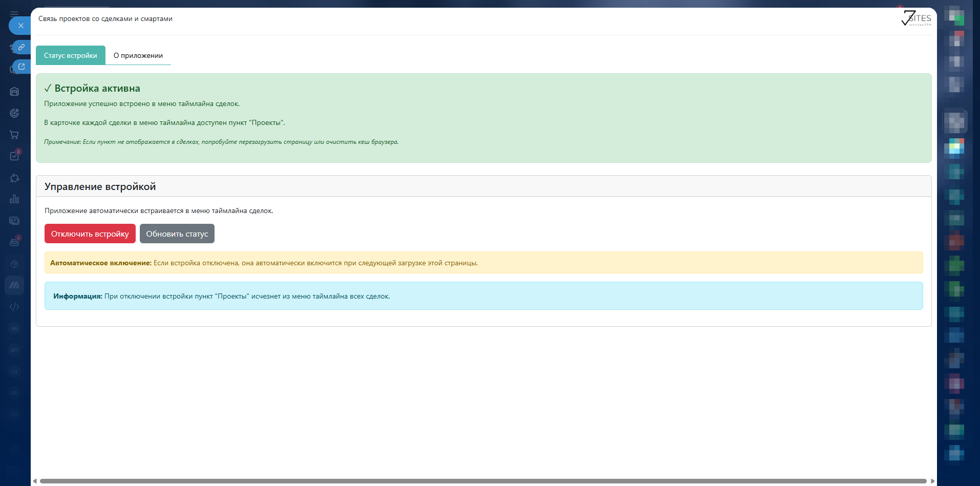
Task: Open the СВ shortcut in the sidebar
Action: coord(14,371)
